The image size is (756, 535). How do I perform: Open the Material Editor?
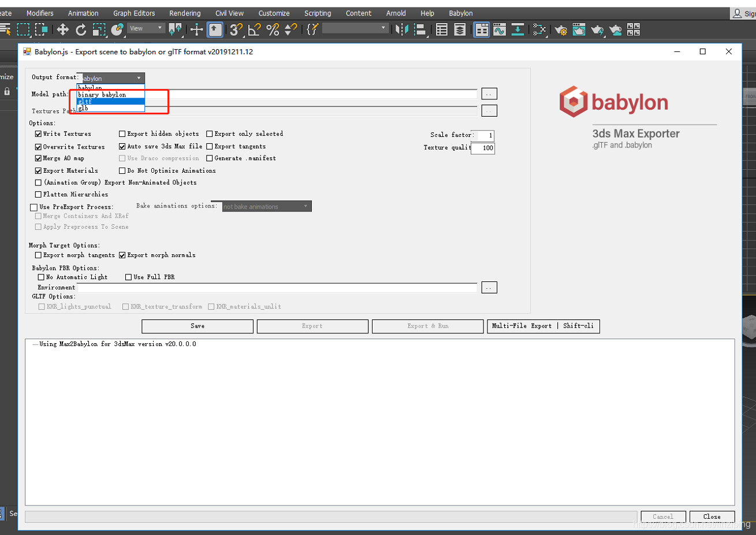click(x=539, y=29)
